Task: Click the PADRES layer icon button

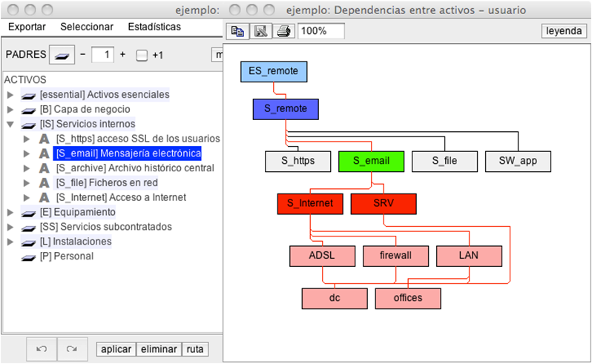Action: click(62, 55)
